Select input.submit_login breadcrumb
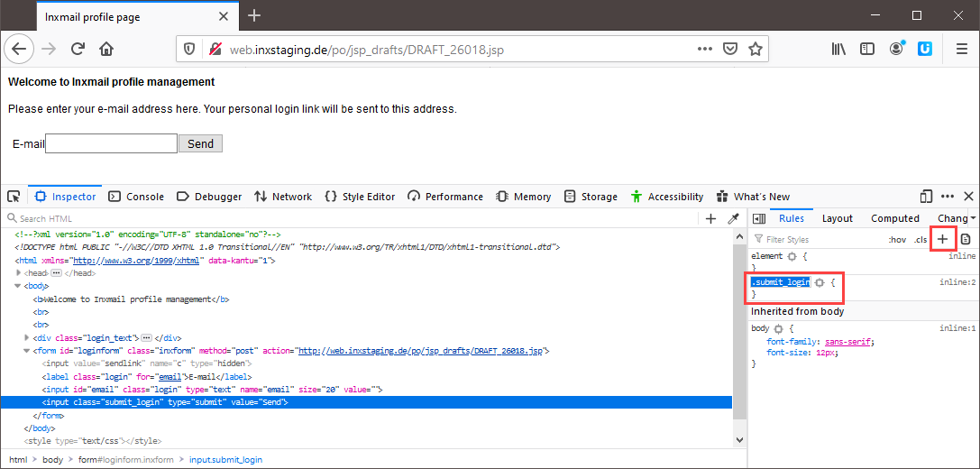This screenshot has height=469, width=980. pyautogui.click(x=225, y=460)
